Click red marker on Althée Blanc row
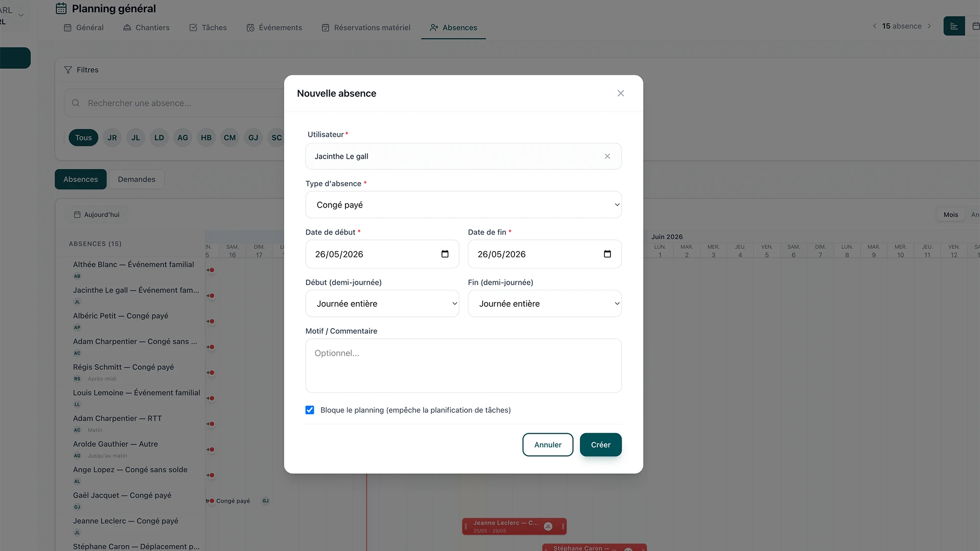 pyautogui.click(x=211, y=270)
